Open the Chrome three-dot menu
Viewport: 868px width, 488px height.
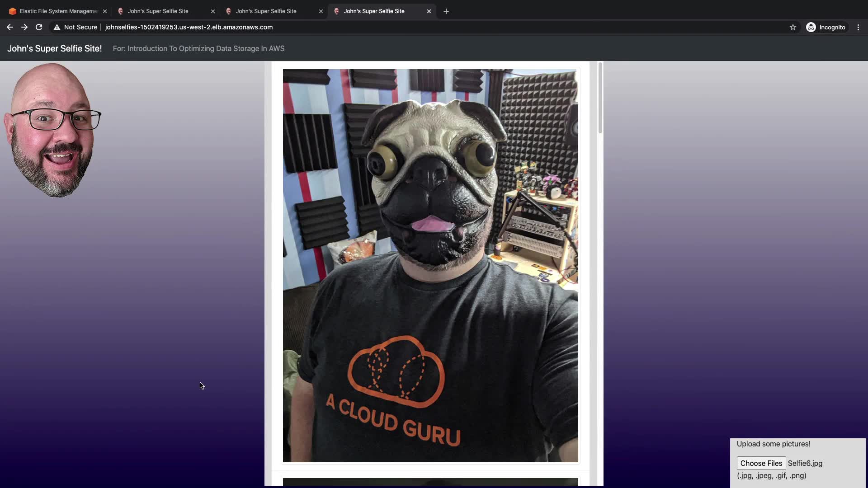point(858,27)
